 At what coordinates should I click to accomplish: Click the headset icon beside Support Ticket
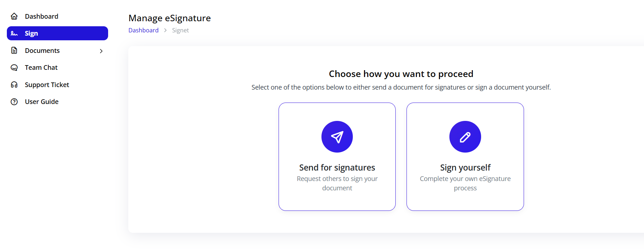14,84
